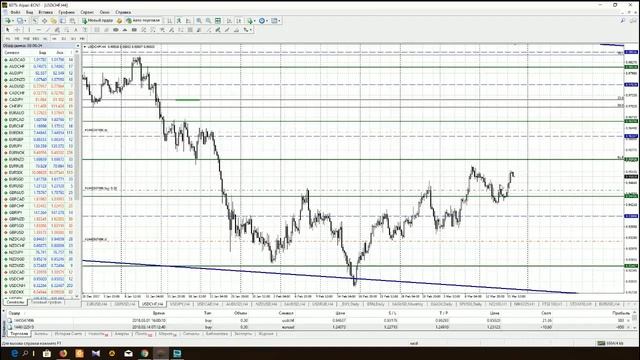Sort orders by Прибыль column header
The height and width of the screenshot is (360, 640).
pyautogui.click(x=621, y=313)
